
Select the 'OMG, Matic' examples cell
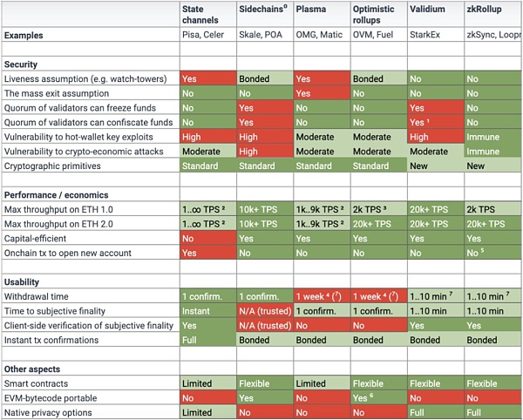tap(320, 36)
